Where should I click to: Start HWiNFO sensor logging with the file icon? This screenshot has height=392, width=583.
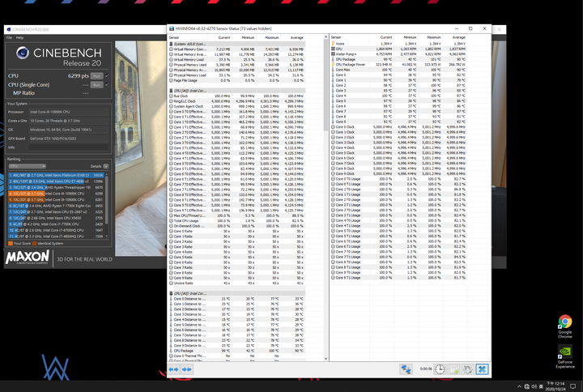[454, 369]
